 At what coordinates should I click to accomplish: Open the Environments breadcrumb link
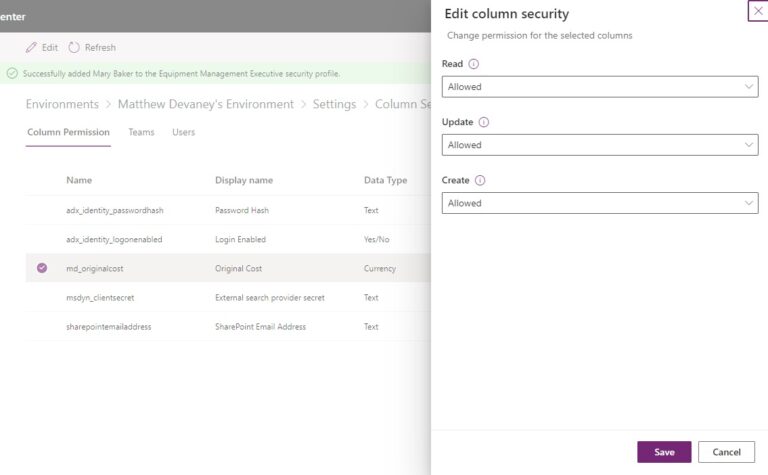[x=62, y=104]
